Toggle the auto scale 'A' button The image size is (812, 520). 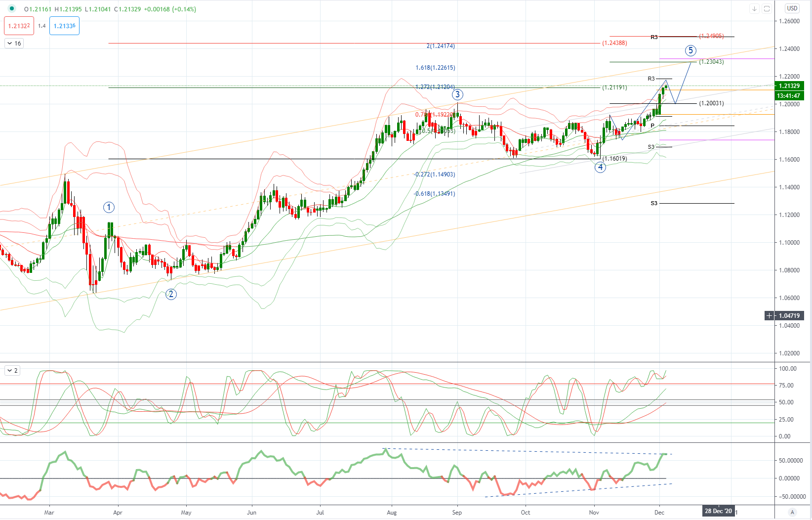pyautogui.click(x=792, y=512)
